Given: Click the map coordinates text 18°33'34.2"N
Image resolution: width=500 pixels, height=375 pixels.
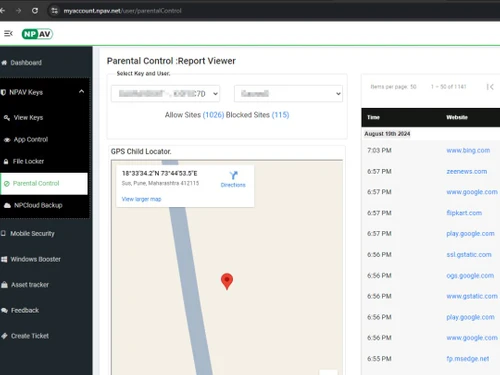Looking at the screenshot, I should [159, 173].
